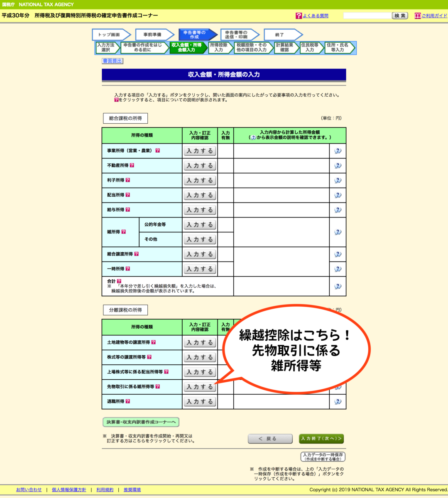Click help icon next to 先物取引に係る雑所得等
This screenshot has width=448, height=498.
(158, 386)
